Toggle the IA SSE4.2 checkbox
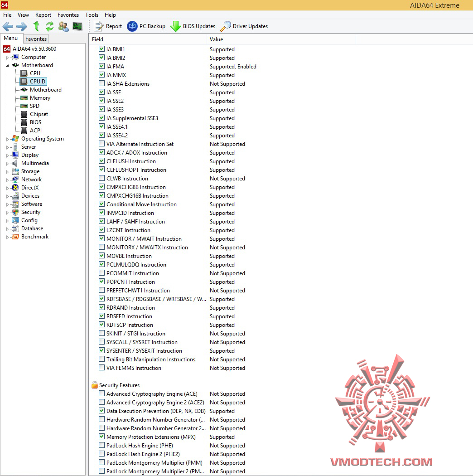 point(101,135)
